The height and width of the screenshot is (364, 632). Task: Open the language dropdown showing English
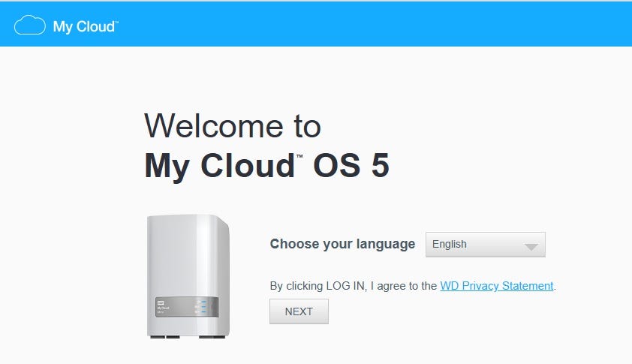485,245
